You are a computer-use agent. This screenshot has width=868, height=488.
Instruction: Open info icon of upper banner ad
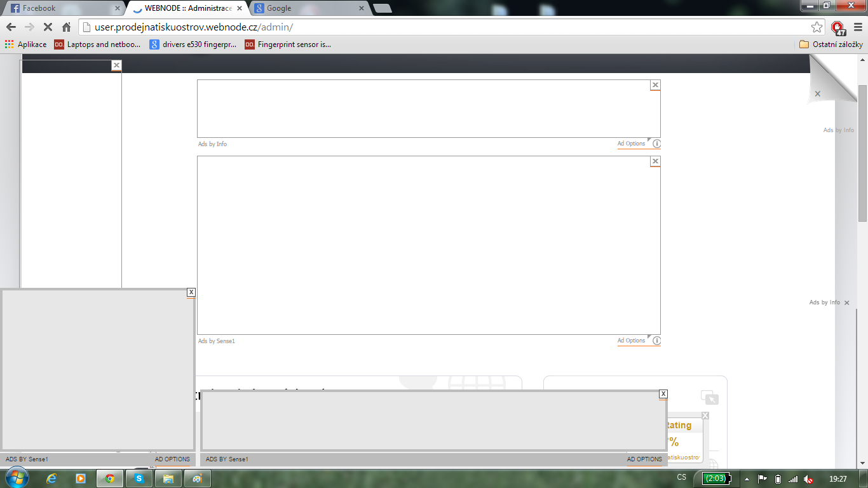pos(657,144)
